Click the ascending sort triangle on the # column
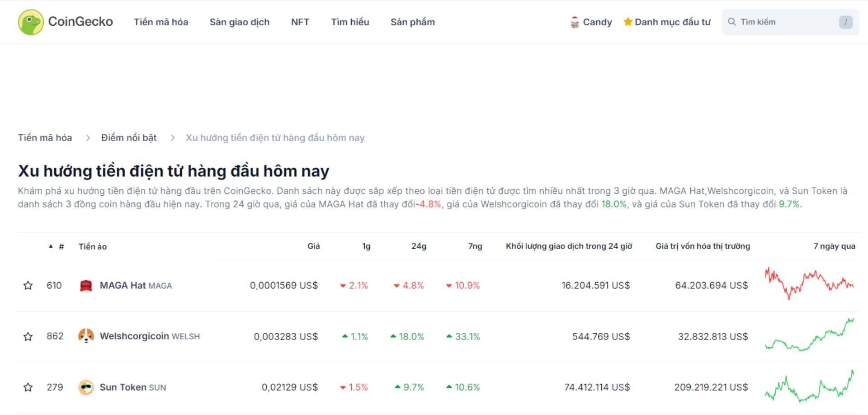868x415 pixels. coord(51,246)
